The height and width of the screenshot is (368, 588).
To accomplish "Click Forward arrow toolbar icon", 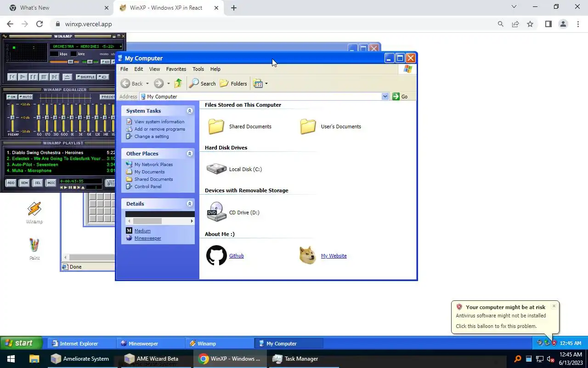I will point(158,83).
